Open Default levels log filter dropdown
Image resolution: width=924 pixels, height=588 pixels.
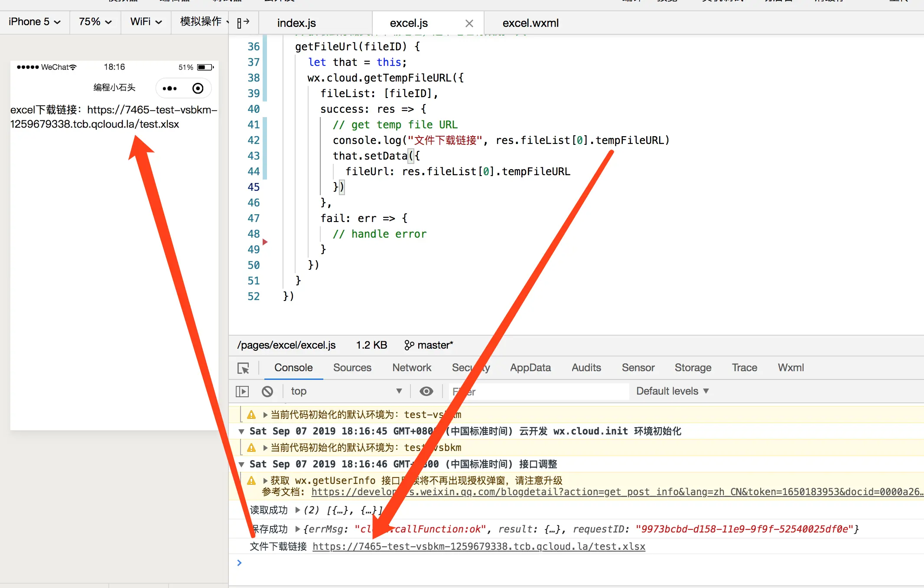[x=672, y=391]
